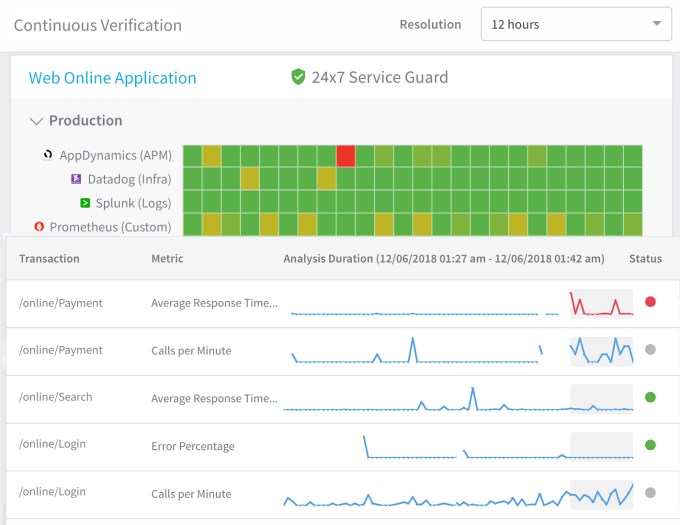The height and width of the screenshot is (525, 680).
Task: Click gray status dot for Payment calls
Action: click(x=650, y=350)
